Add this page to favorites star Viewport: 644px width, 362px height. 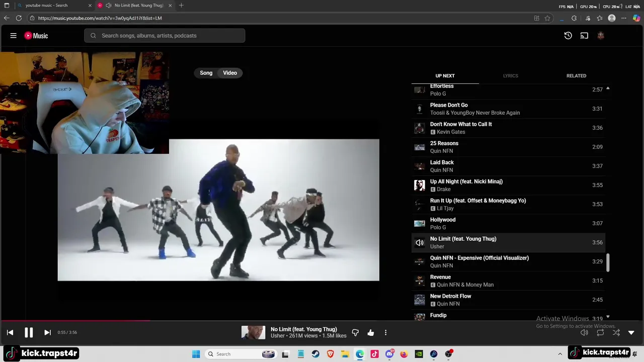(547, 18)
